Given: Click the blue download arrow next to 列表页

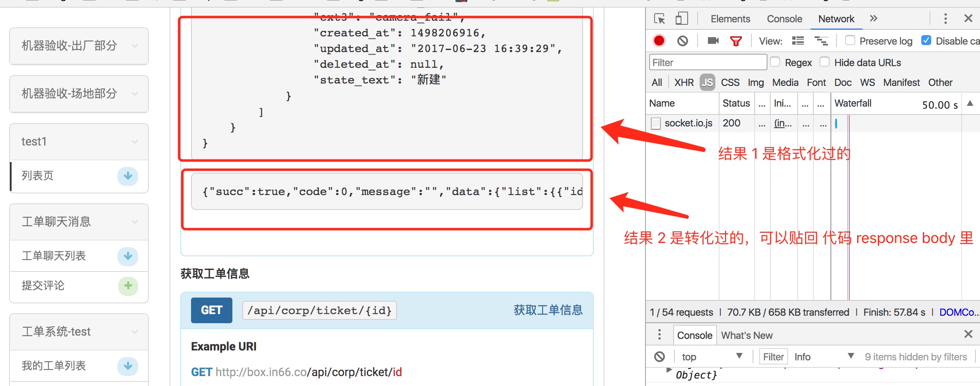Looking at the screenshot, I should click(x=128, y=176).
